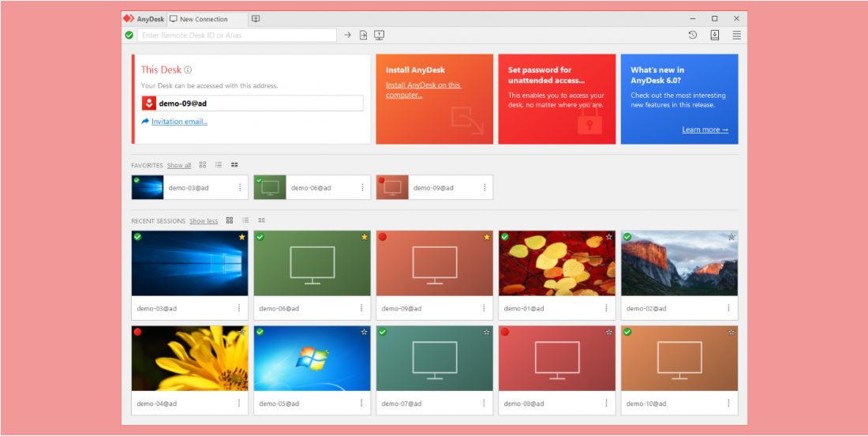Screen dimensions: 868x436
Task: Switch Favorites to list view
Action: [x=219, y=164]
